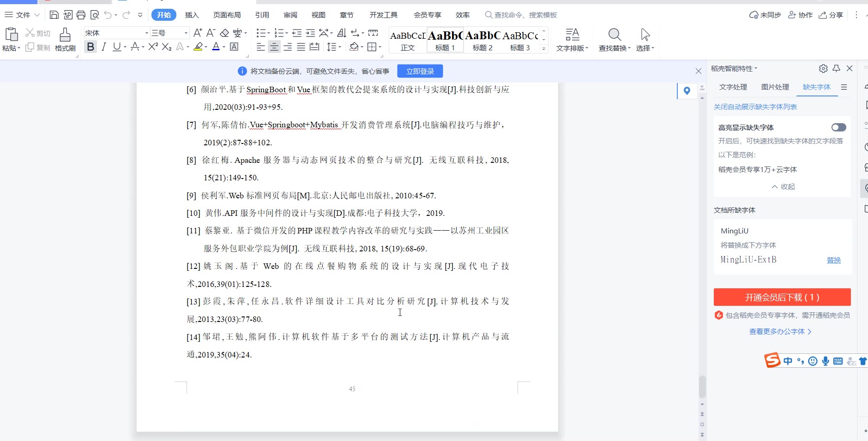The width and height of the screenshot is (868, 441).
Task: Click the Print icon in quick access toolbar
Action: (81, 15)
